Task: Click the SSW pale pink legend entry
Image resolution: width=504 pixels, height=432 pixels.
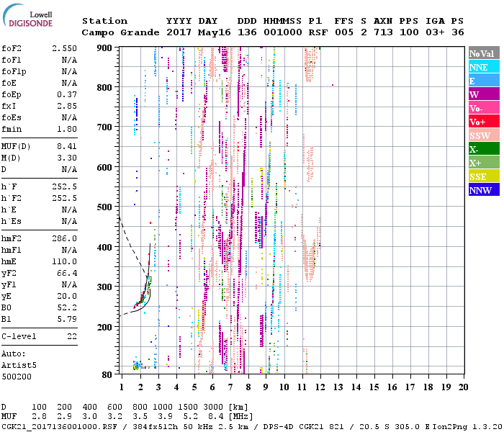Action: click(484, 135)
